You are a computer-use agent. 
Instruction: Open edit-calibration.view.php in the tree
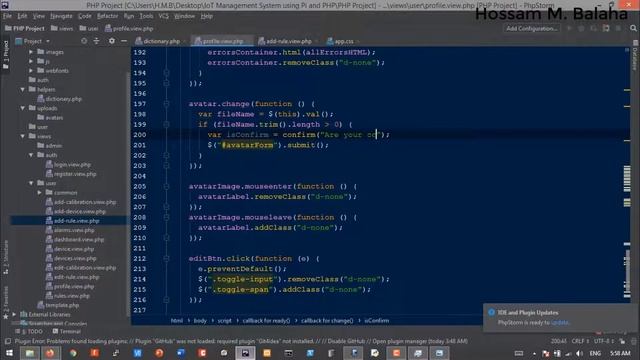point(85,268)
